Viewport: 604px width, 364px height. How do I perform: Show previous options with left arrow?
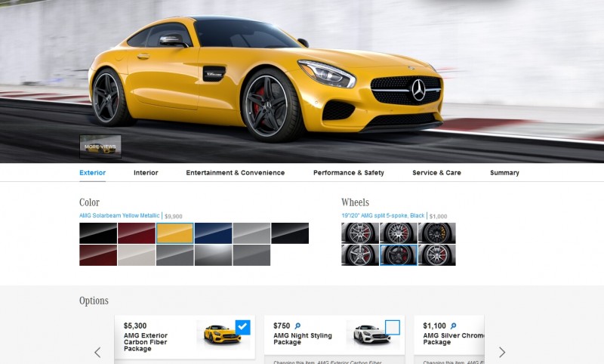pos(98,352)
